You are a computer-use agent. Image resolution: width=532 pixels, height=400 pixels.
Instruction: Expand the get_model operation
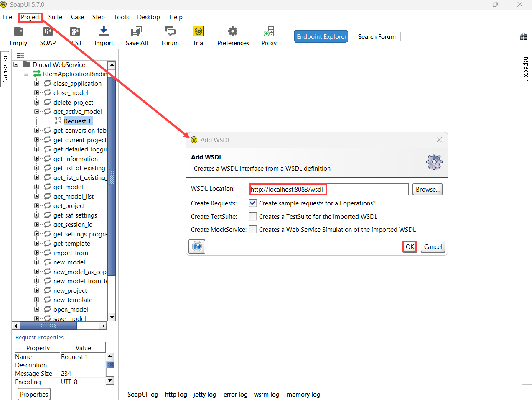(x=36, y=187)
